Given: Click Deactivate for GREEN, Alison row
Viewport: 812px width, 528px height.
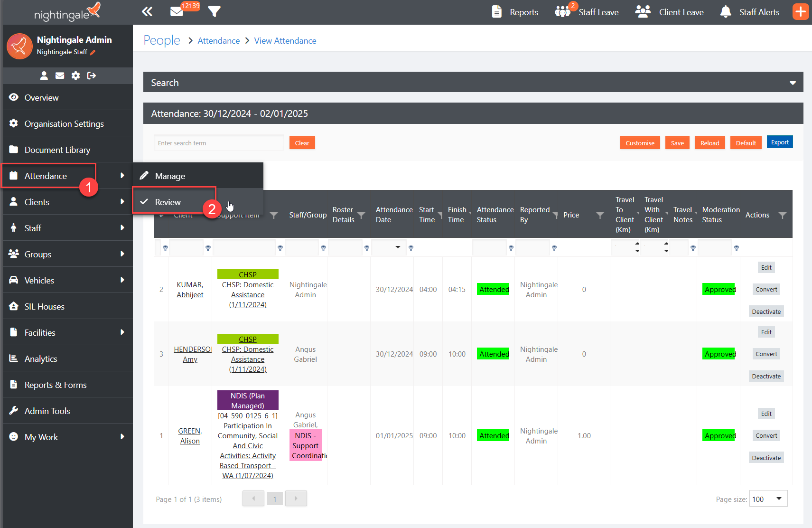Looking at the screenshot, I should 766,458.
